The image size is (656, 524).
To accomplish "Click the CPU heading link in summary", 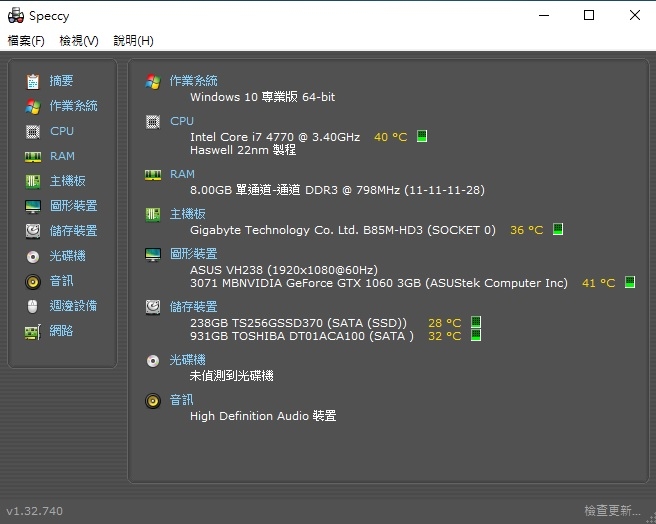I will 182,121.
